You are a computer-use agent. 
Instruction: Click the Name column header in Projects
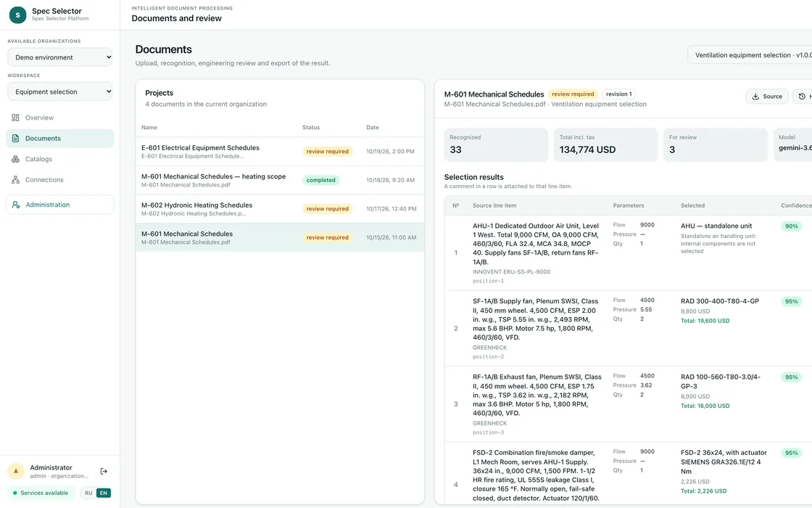149,128
